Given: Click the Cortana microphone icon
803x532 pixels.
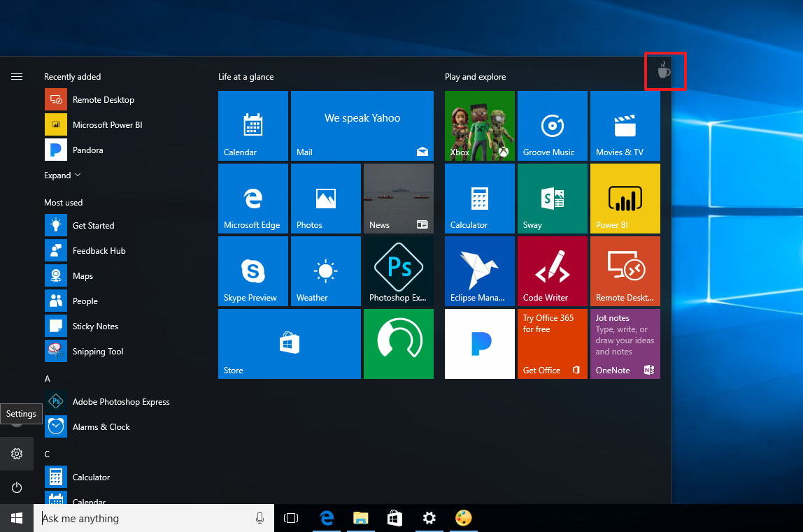Looking at the screenshot, I should [x=260, y=518].
